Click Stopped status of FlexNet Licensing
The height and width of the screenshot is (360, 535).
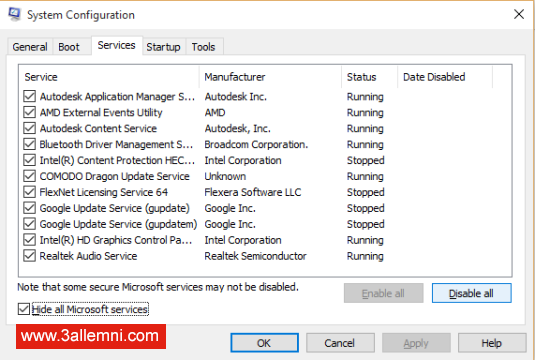[366, 192]
